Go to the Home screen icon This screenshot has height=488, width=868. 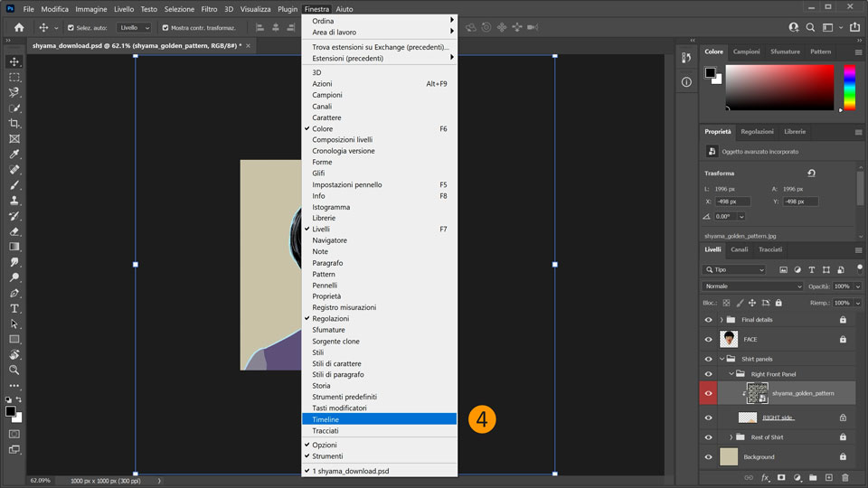tap(19, 27)
